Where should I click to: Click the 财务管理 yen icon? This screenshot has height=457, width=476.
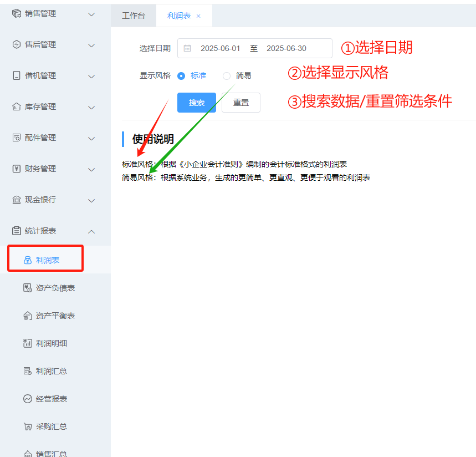point(17,169)
